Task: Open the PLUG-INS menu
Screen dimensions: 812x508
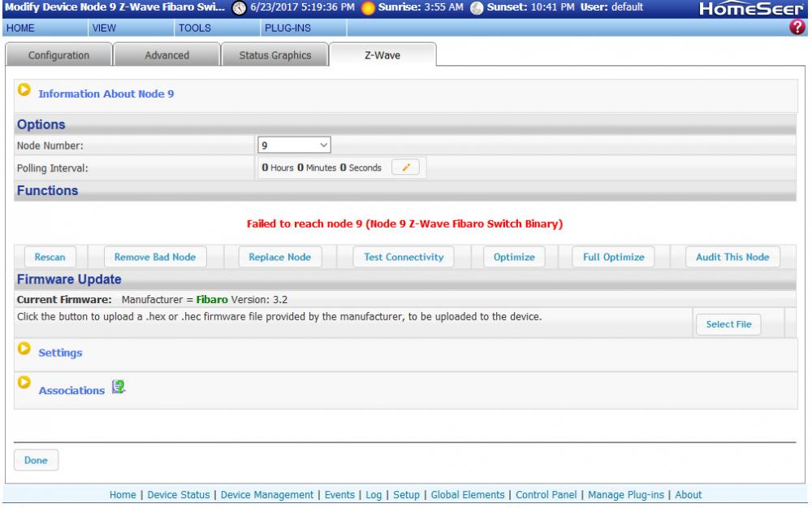Action: click(285, 28)
